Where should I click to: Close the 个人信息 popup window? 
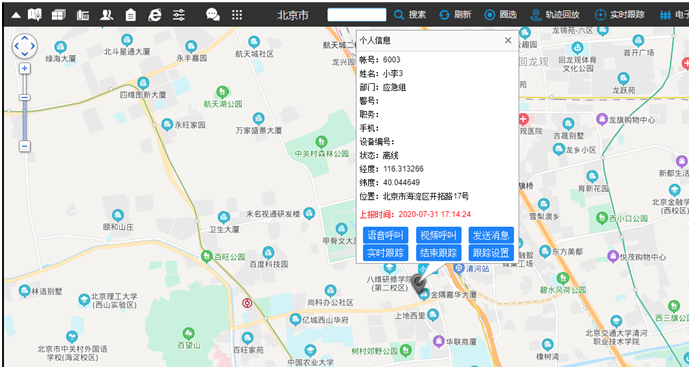click(508, 41)
